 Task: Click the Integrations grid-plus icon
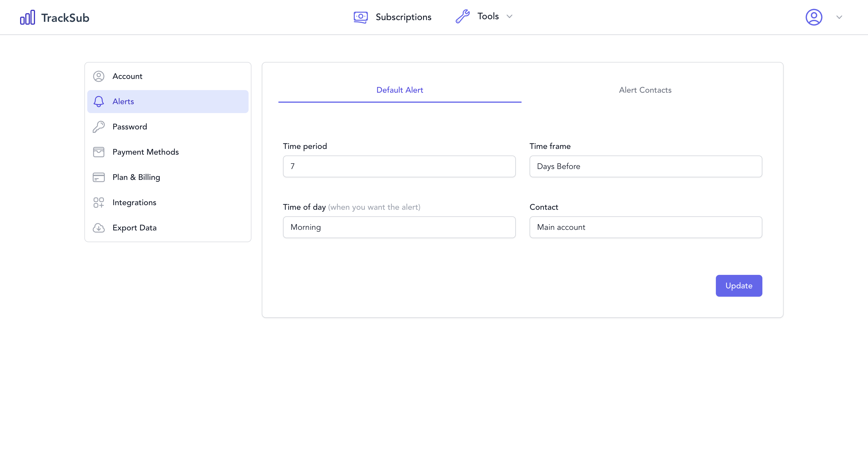tap(98, 203)
